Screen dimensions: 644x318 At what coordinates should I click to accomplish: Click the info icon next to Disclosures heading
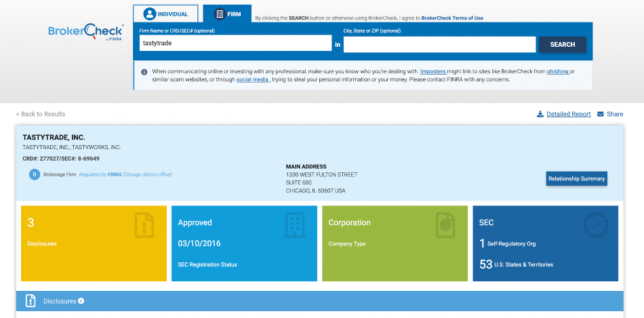[x=81, y=301]
